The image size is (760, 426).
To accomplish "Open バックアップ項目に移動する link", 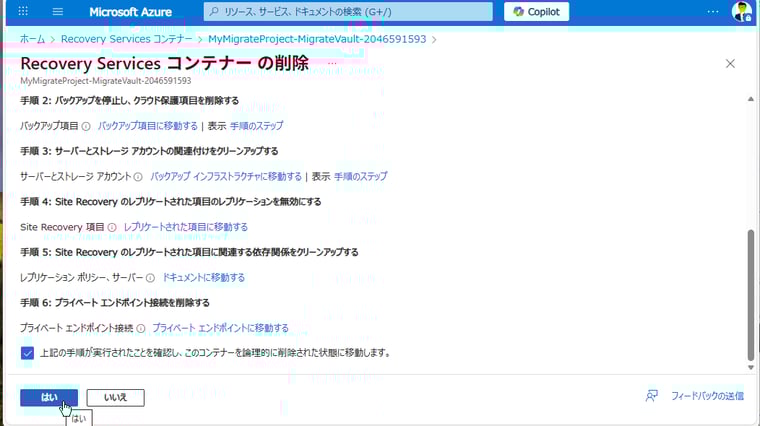I will [147, 126].
